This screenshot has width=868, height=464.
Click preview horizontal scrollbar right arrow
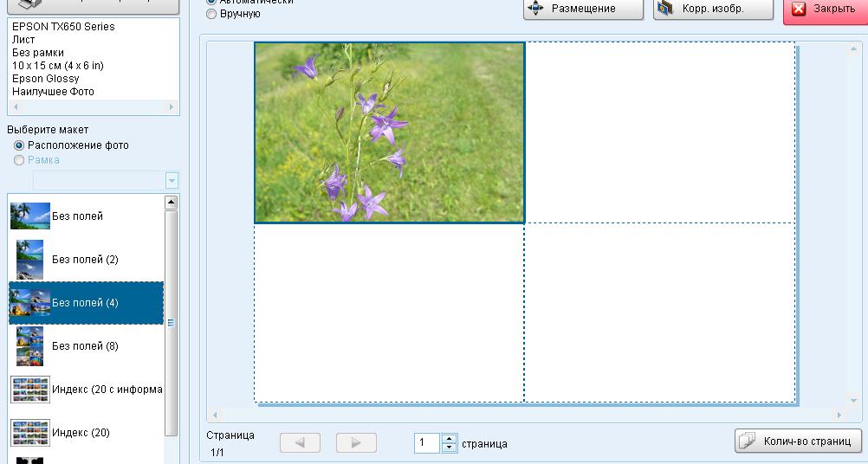point(839,415)
